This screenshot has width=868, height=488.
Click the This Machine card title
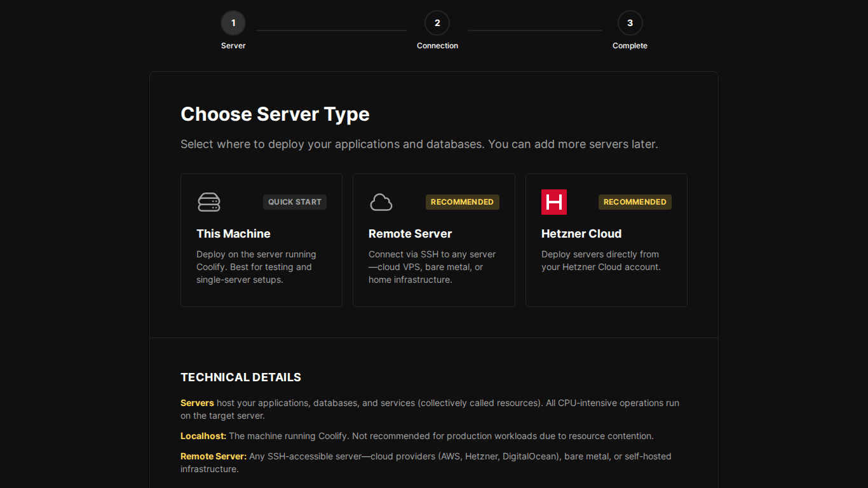pos(233,233)
